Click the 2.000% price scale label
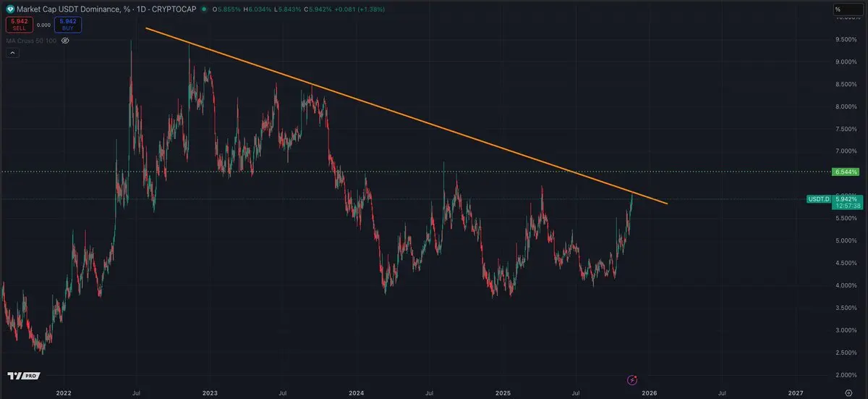Image resolution: width=868 pixels, height=399 pixels. click(847, 375)
